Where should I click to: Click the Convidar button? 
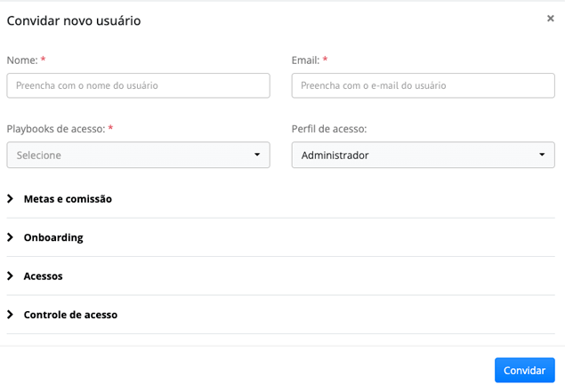525,370
